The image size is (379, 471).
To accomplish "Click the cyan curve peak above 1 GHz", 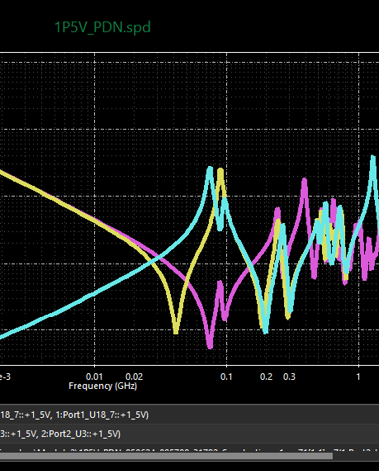I will tap(373, 158).
